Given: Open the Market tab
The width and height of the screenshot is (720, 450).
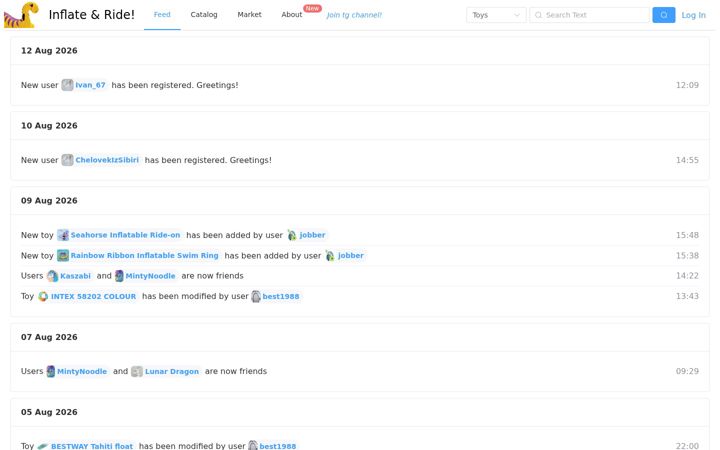Looking at the screenshot, I should (249, 15).
